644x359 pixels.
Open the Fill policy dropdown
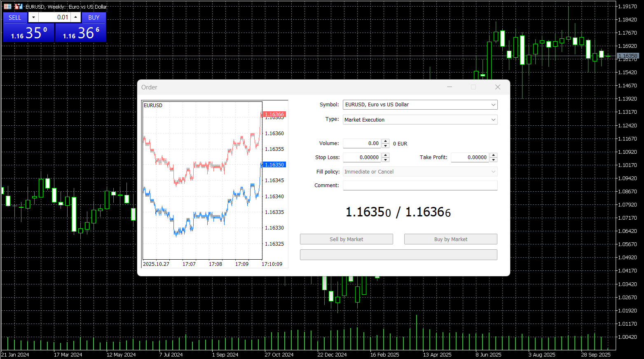pyautogui.click(x=420, y=172)
